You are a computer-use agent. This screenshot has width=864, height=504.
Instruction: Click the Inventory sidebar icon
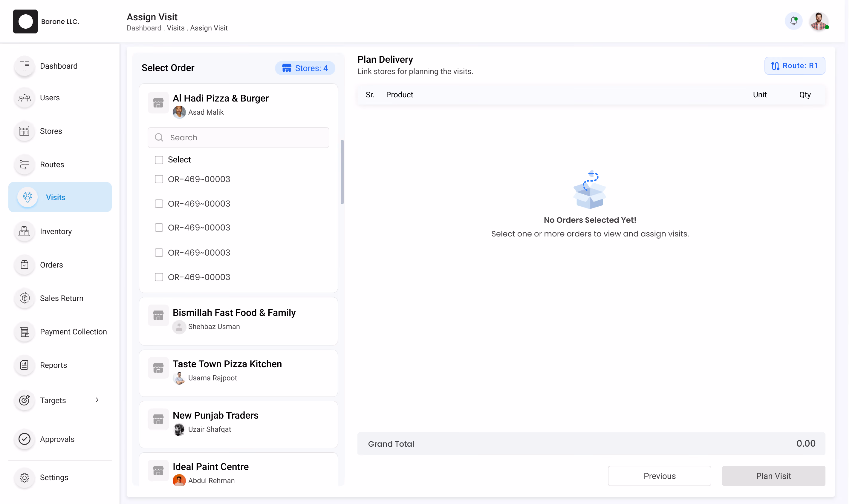(24, 232)
